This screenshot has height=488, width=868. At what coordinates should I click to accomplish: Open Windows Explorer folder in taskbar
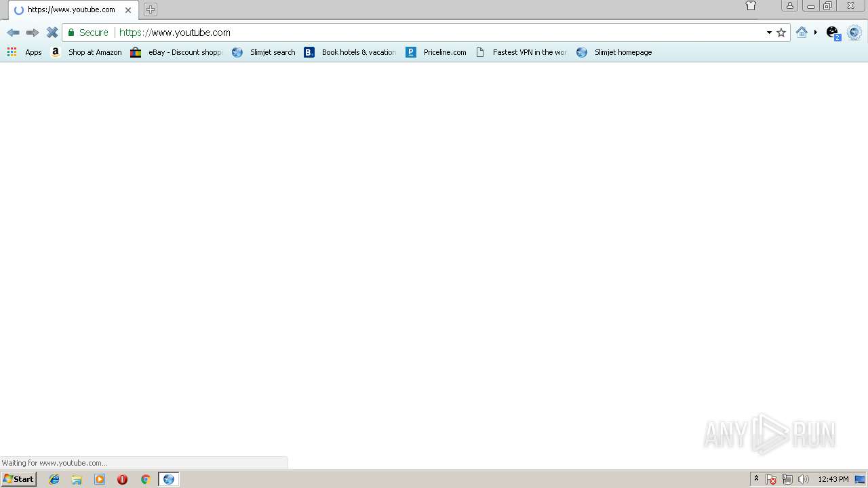(77, 479)
